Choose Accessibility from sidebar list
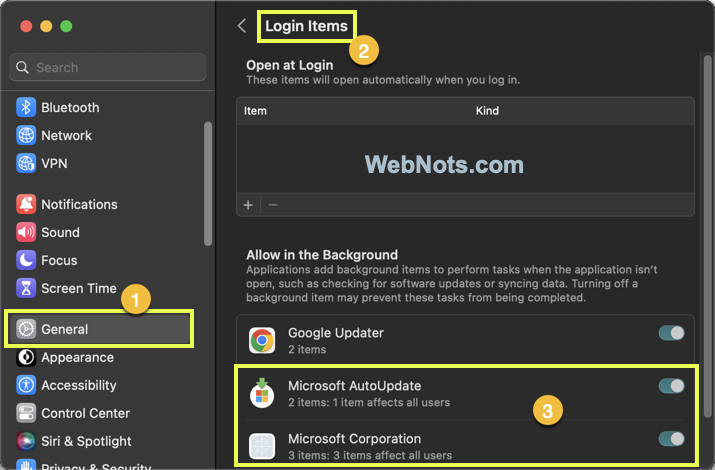The height and width of the screenshot is (470, 715). [78, 385]
